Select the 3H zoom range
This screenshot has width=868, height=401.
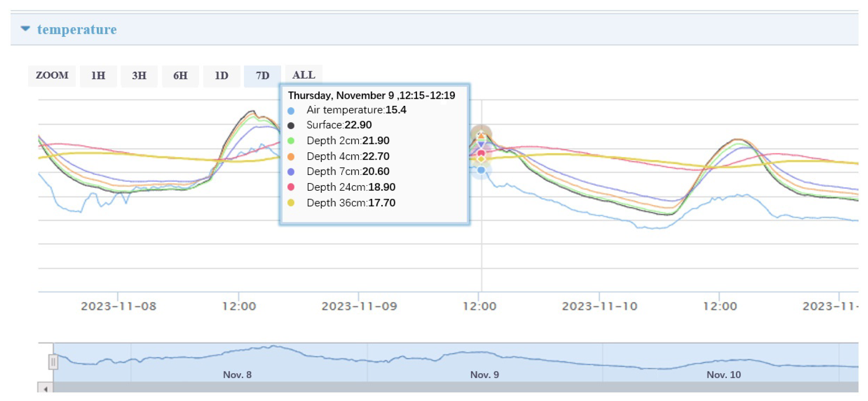(139, 76)
